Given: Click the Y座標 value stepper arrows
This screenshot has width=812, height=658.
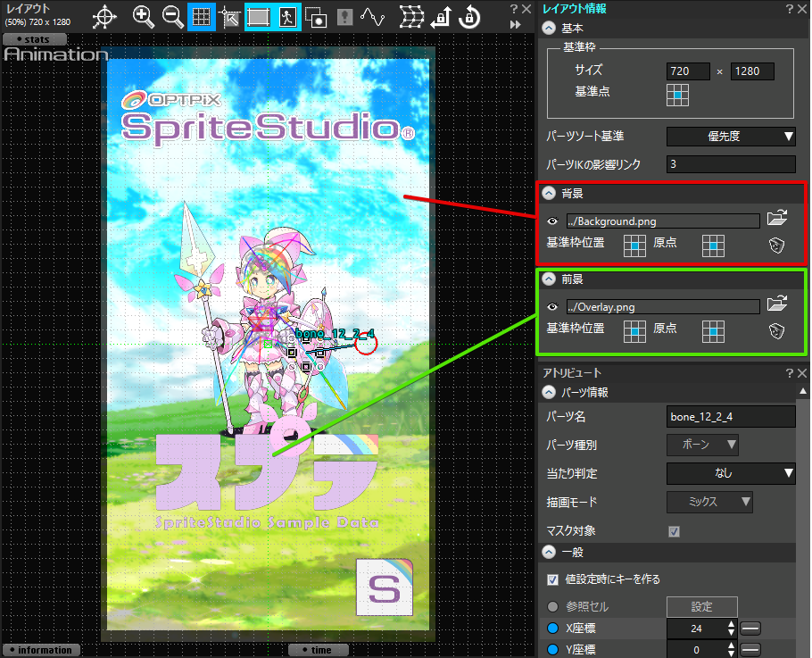Looking at the screenshot, I should click(731, 649).
